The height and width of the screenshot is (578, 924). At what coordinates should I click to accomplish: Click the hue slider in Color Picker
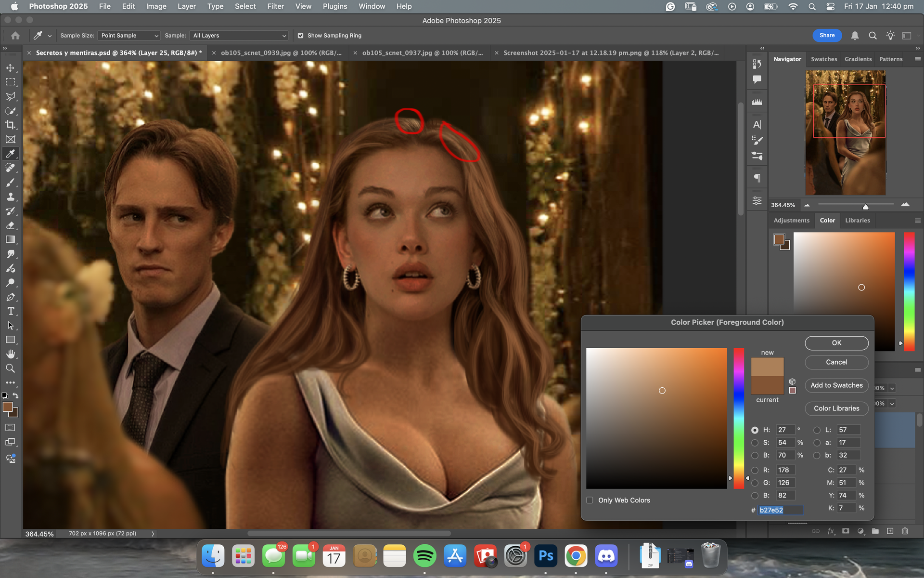738,418
